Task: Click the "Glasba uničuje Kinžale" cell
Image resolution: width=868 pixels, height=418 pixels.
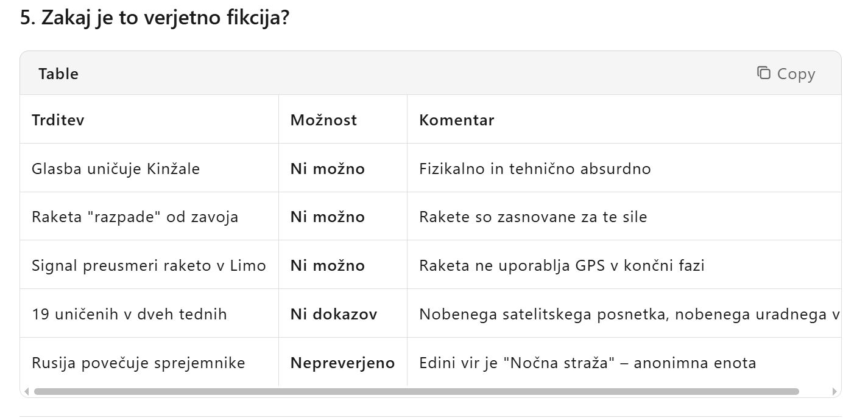Action: pyautogui.click(x=116, y=169)
